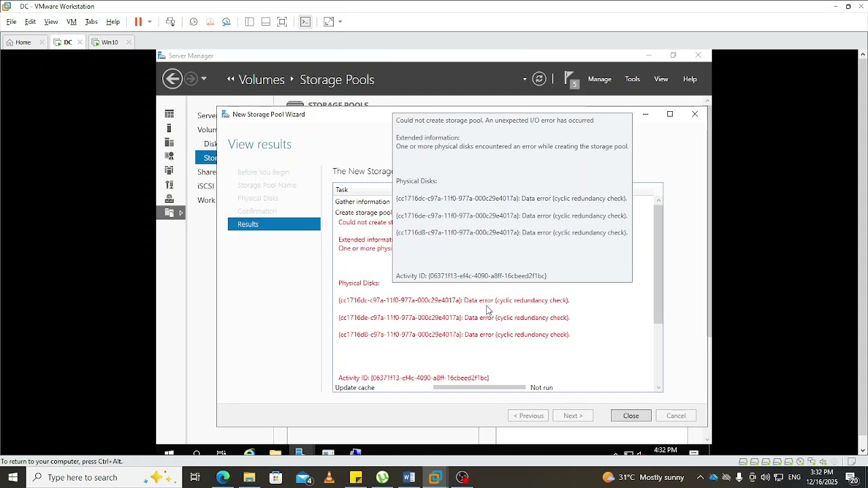Select All Servers sidebar icon
This screenshot has width=868, height=488.
[170, 142]
